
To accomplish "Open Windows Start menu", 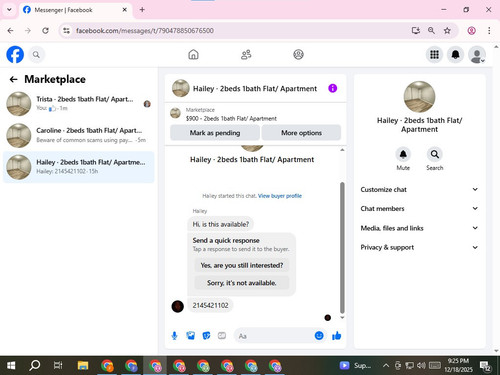I will coord(11,366).
